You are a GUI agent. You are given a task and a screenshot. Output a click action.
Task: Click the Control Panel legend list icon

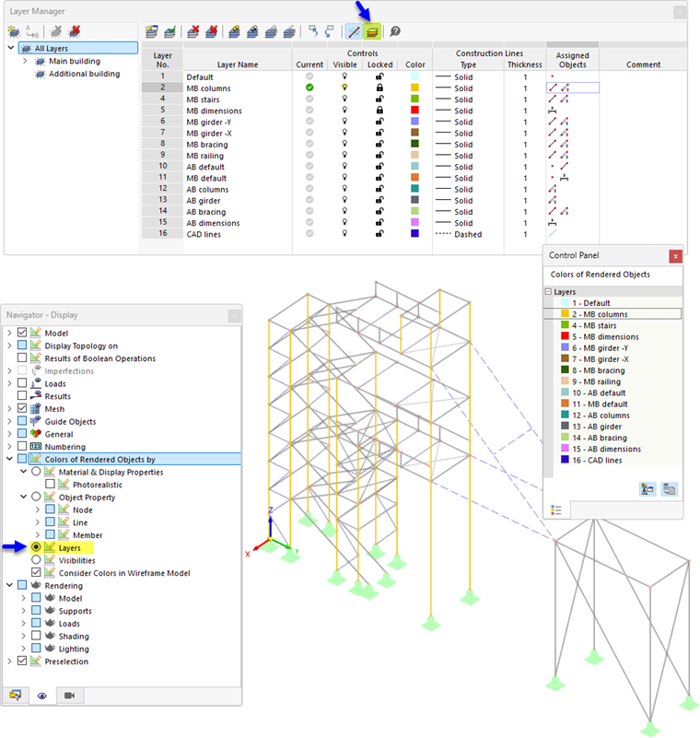[x=556, y=510]
